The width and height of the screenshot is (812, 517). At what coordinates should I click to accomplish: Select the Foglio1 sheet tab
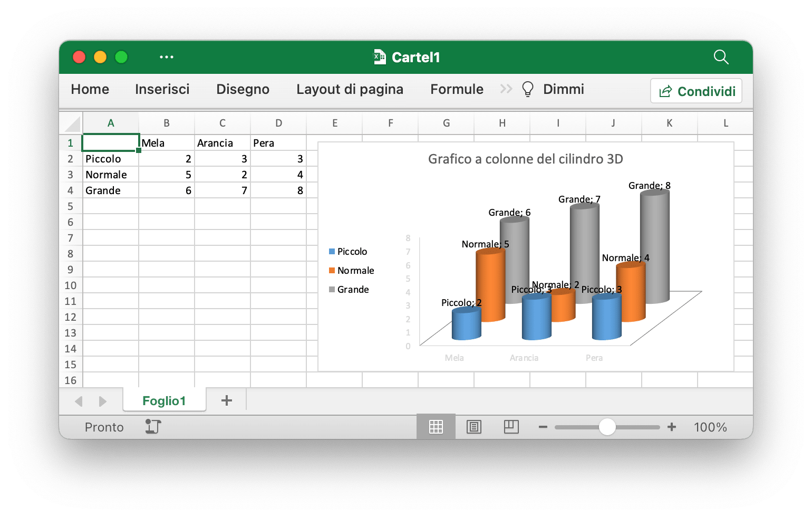(165, 400)
